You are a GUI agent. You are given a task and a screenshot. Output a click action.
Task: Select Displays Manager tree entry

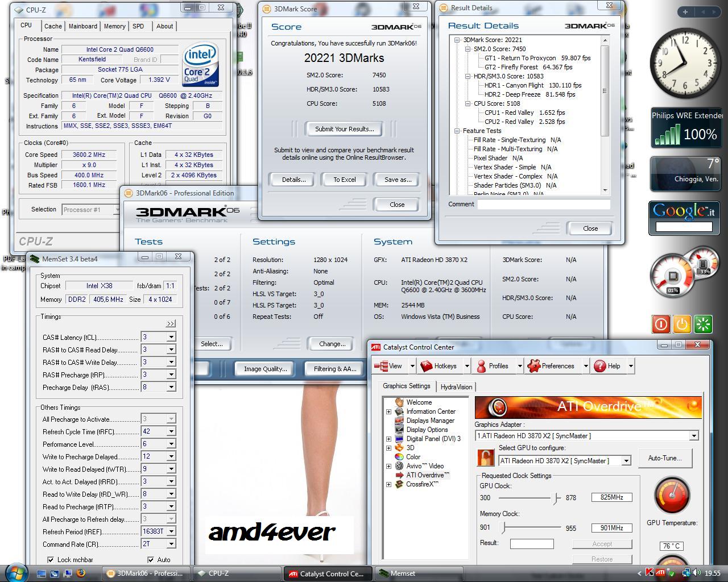click(x=430, y=421)
